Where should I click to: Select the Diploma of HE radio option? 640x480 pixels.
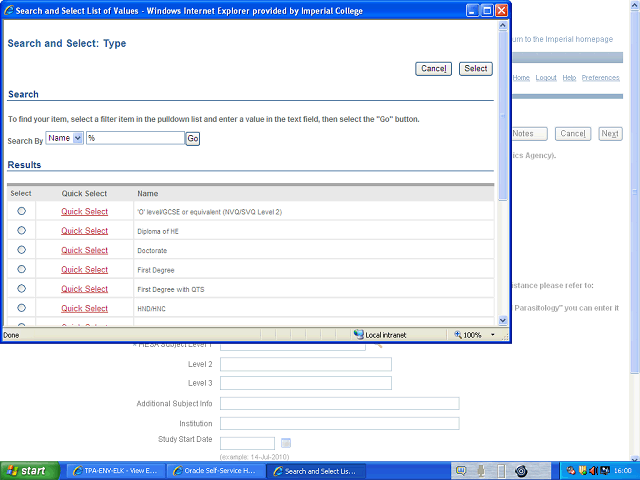(x=22, y=230)
